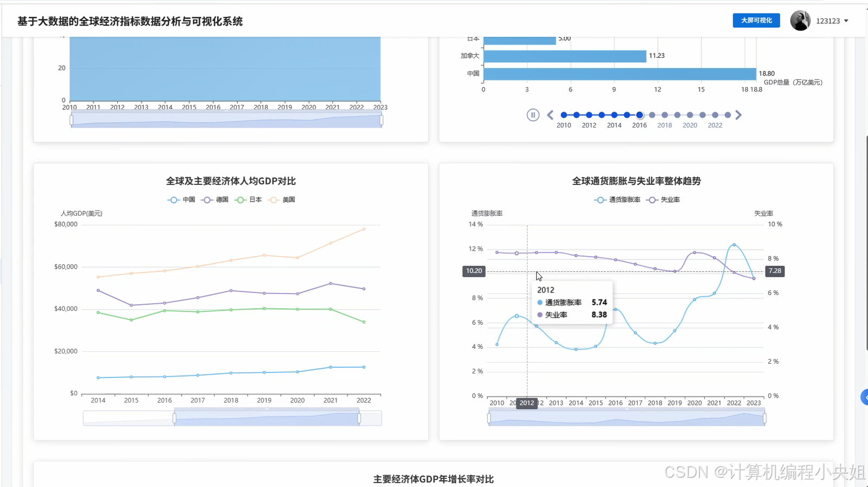
Task: Click the 大屏可视化 button
Action: click(x=756, y=21)
